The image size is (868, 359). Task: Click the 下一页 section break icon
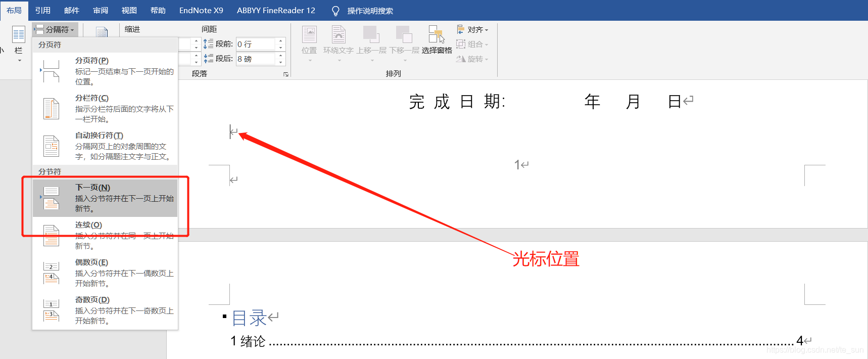point(51,198)
